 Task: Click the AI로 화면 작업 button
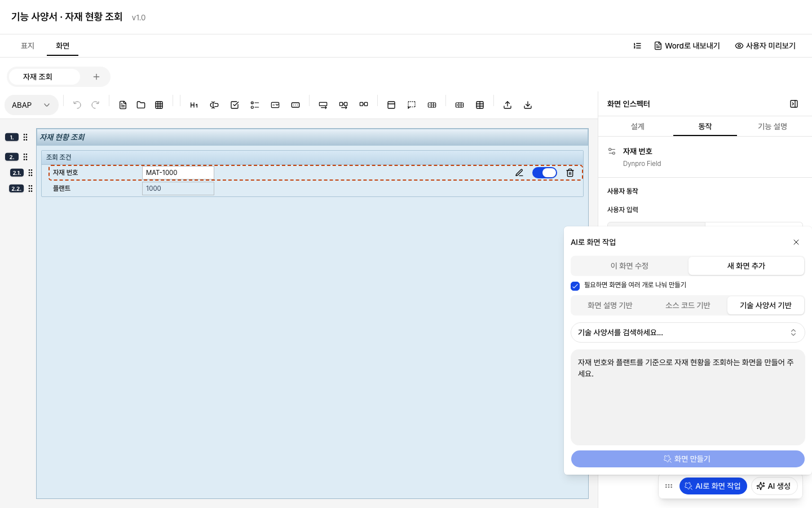713,486
